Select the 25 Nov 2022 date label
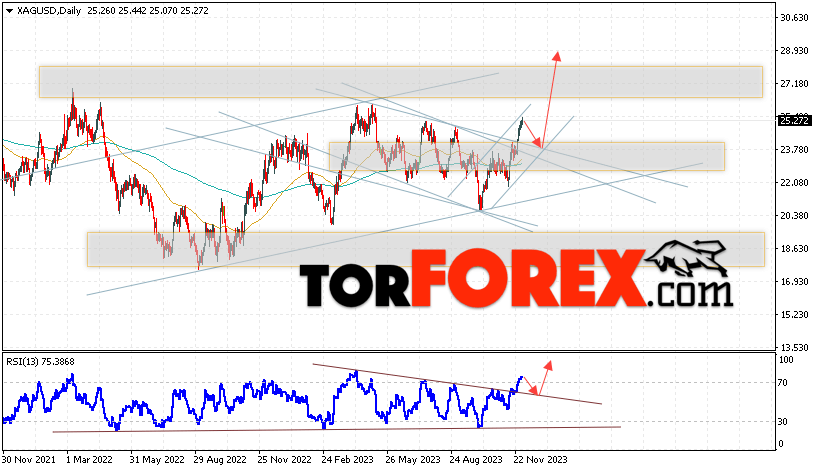Viewport: 816px width, 471px height. point(284,460)
